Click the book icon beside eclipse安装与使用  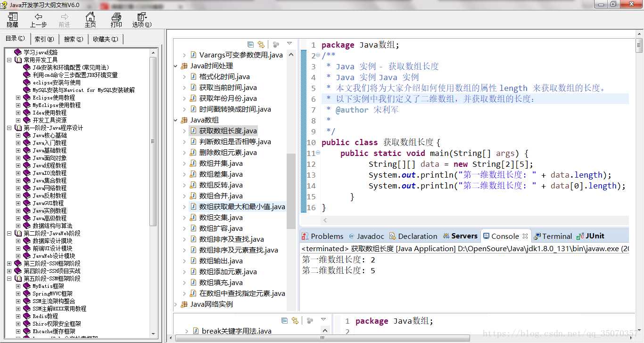[x=27, y=82]
